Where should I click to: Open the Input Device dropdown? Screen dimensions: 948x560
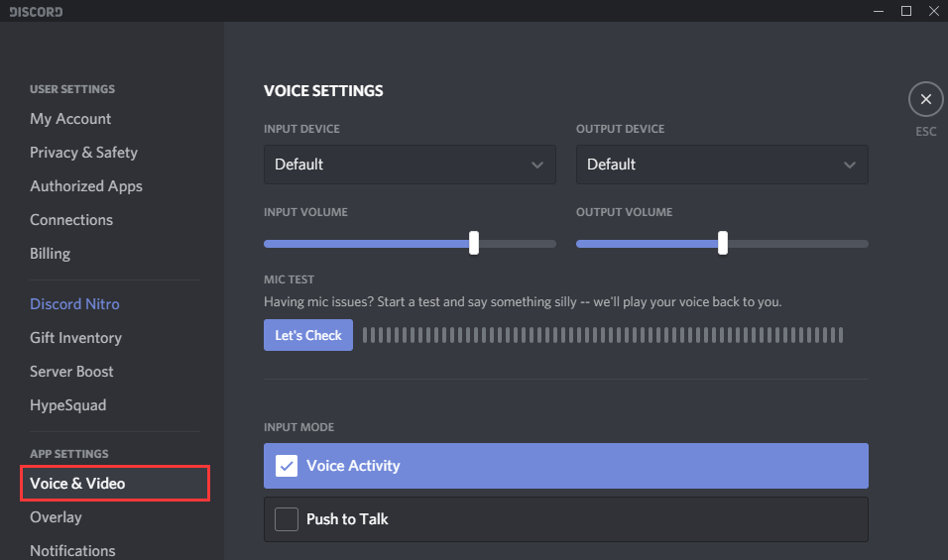point(410,165)
